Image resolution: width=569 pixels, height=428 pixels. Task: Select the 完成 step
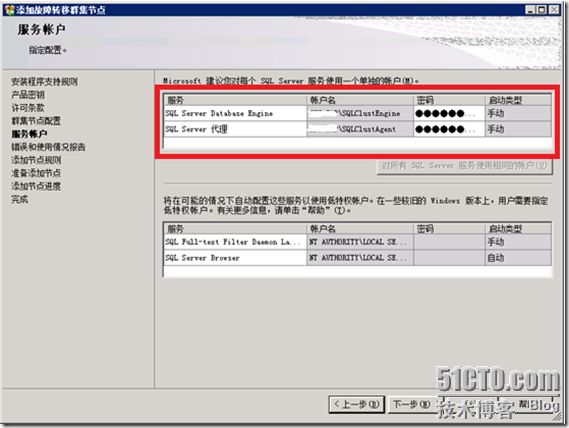pos(20,199)
